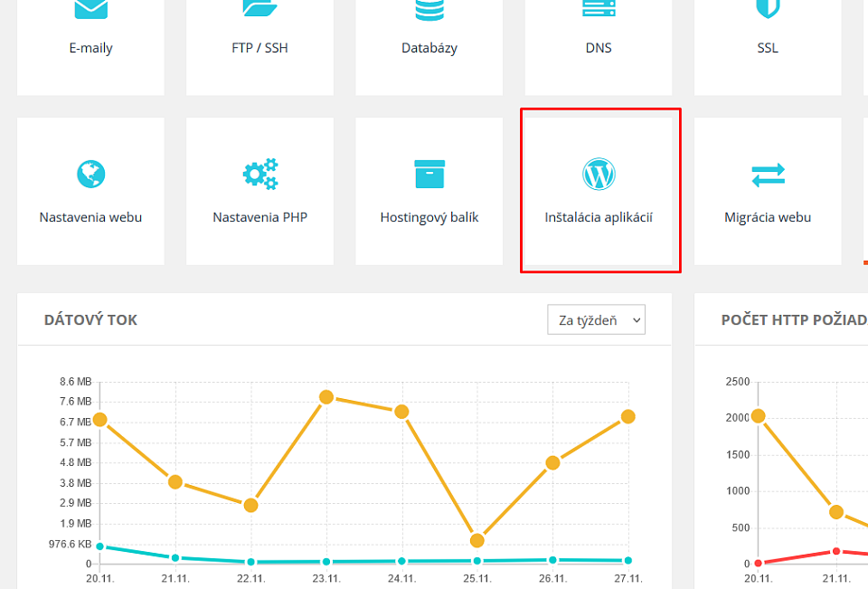Select teal data point at 27.11. in Dátový tok
Viewport: 868px width, 589px height.
pyautogui.click(x=627, y=561)
